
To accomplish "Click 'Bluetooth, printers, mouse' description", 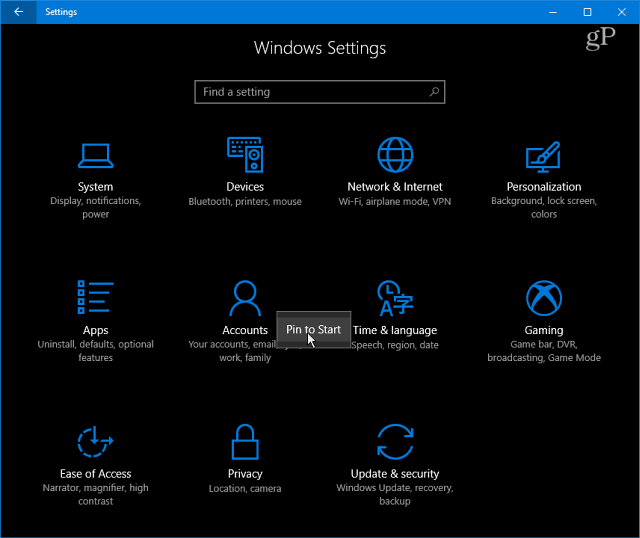I will (x=245, y=201).
